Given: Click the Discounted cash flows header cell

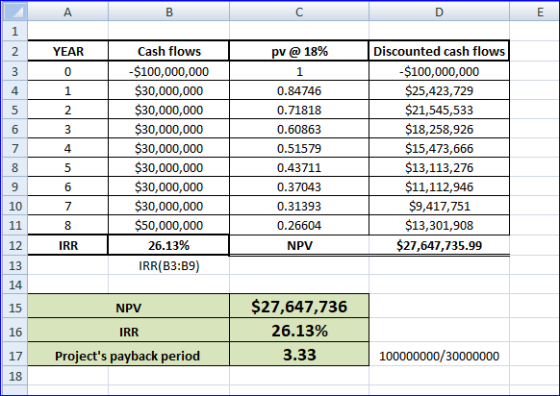Looking at the screenshot, I should pos(439,51).
